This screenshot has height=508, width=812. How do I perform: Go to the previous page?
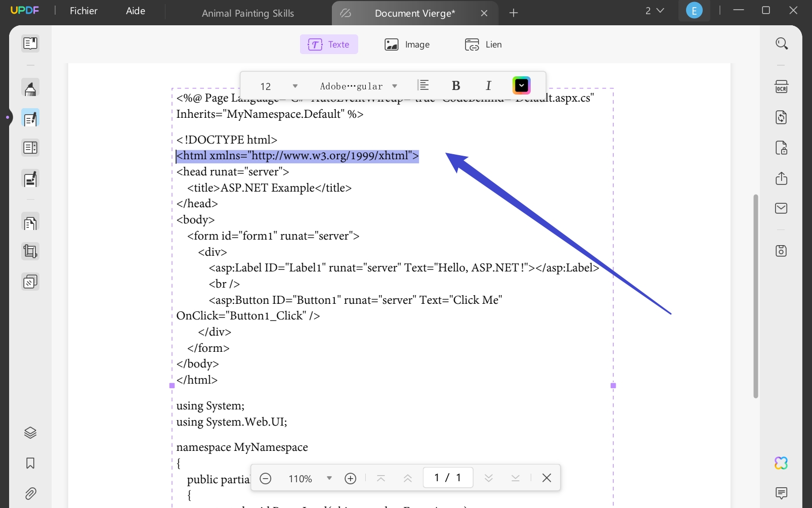[x=408, y=478]
